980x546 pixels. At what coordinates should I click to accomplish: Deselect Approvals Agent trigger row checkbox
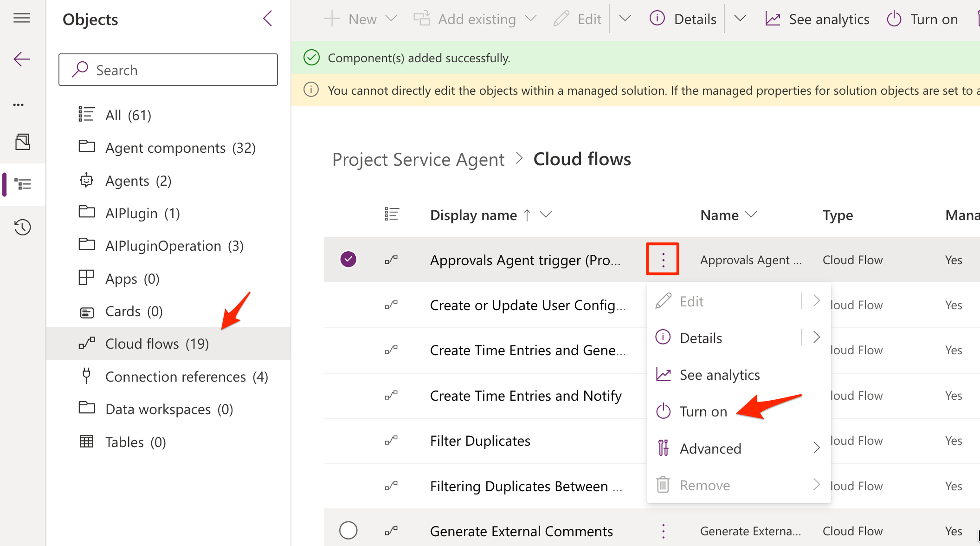click(x=348, y=259)
